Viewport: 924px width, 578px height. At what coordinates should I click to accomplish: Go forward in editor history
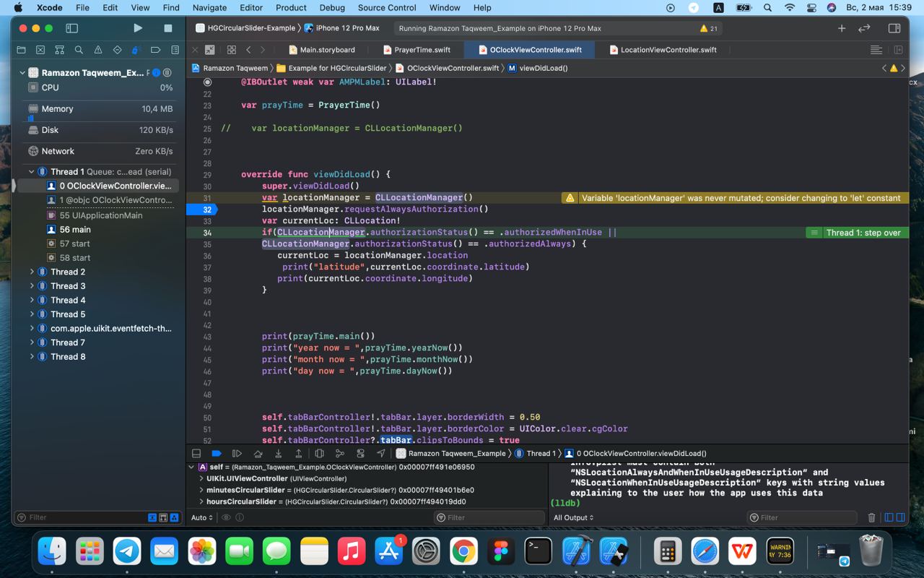(263, 50)
